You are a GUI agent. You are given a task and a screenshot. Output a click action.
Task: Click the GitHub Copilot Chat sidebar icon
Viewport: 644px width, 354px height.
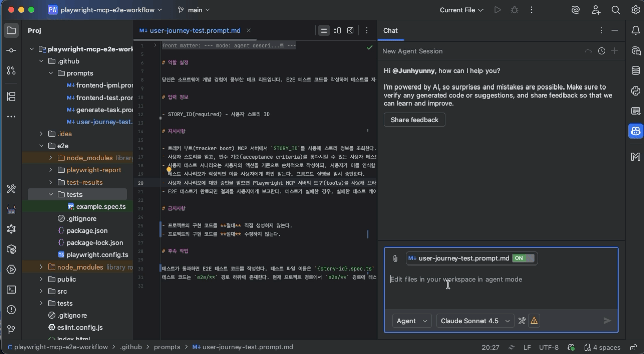tap(636, 131)
